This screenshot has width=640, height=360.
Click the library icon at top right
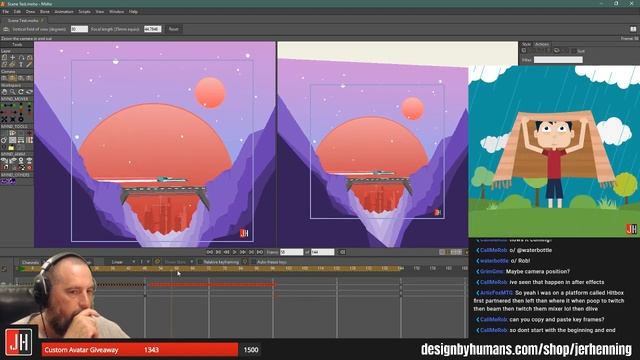click(x=633, y=29)
